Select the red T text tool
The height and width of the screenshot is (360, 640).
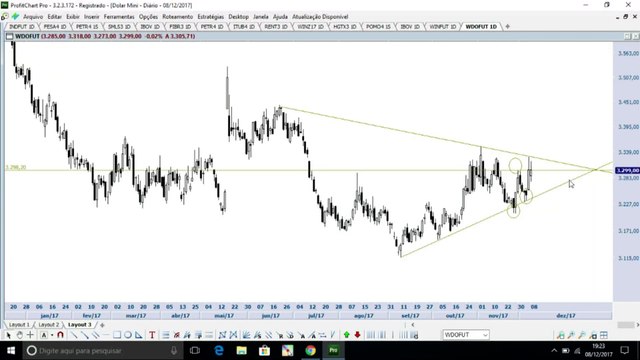pos(152,335)
